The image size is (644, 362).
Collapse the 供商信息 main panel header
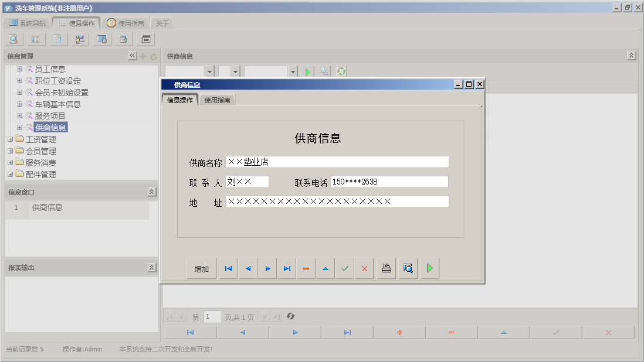click(631, 55)
